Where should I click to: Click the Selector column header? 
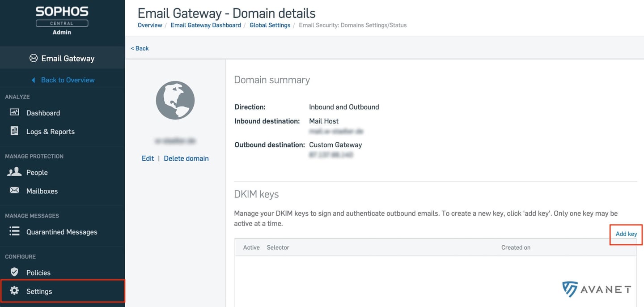click(x=278, y=247)
